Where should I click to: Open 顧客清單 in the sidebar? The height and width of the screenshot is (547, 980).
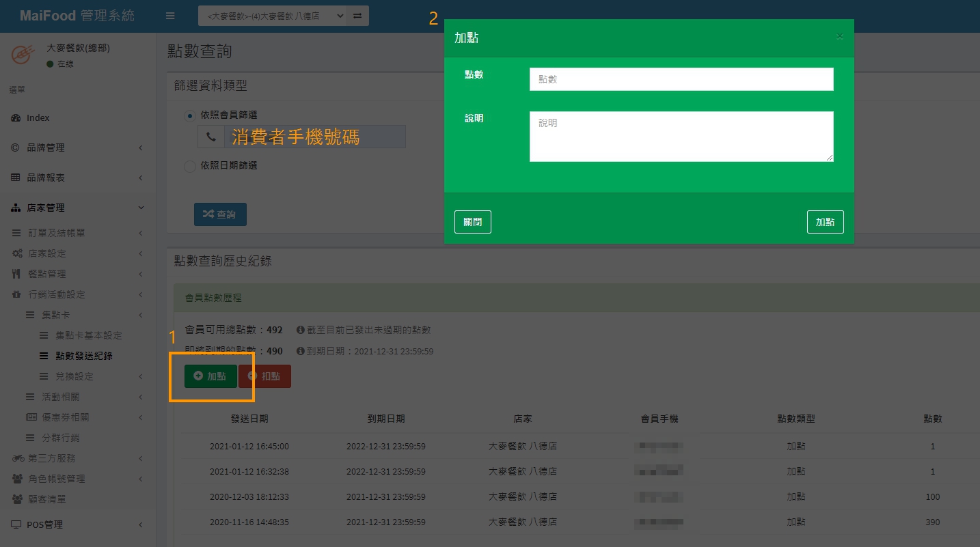(47, 499)
